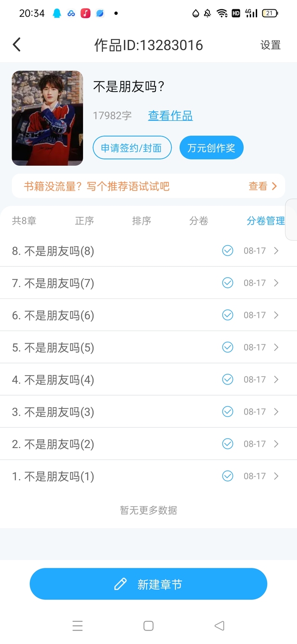Click 万元创作奖 blue button
Screen dimensions: 297x644
[x=211, y=148]
